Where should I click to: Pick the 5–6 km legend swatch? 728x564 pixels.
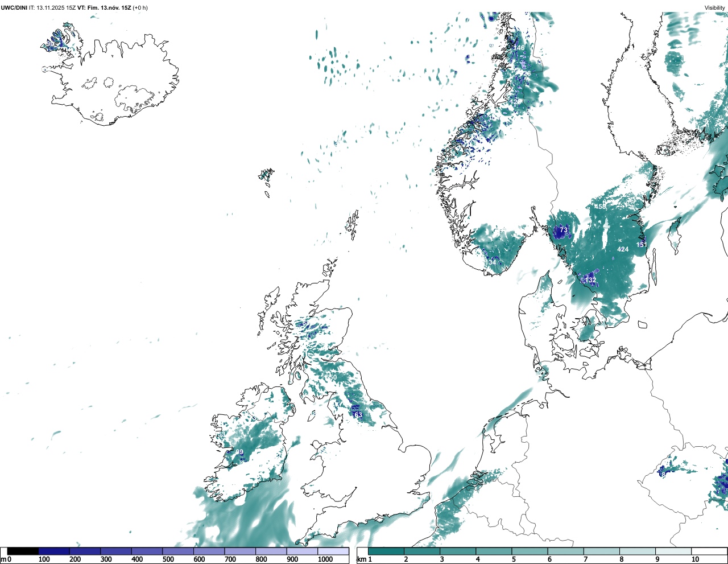pos(530,551)
